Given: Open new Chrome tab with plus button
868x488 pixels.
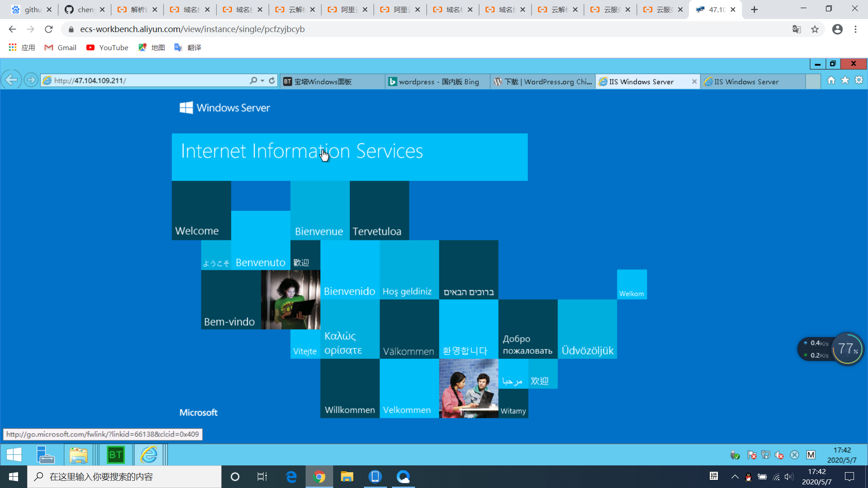Looking at the screenshot, I should (x=754, y=9).
